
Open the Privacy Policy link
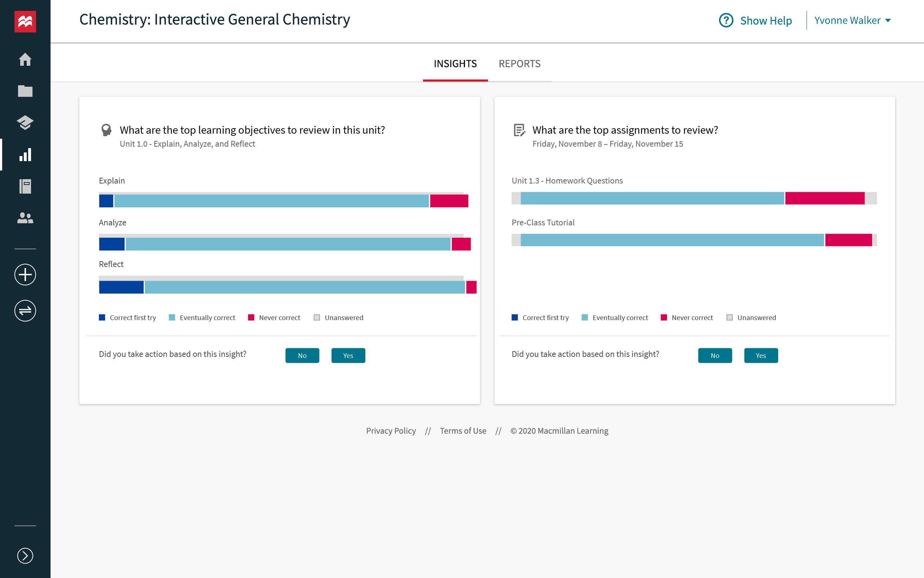click(x=391, y=431)
